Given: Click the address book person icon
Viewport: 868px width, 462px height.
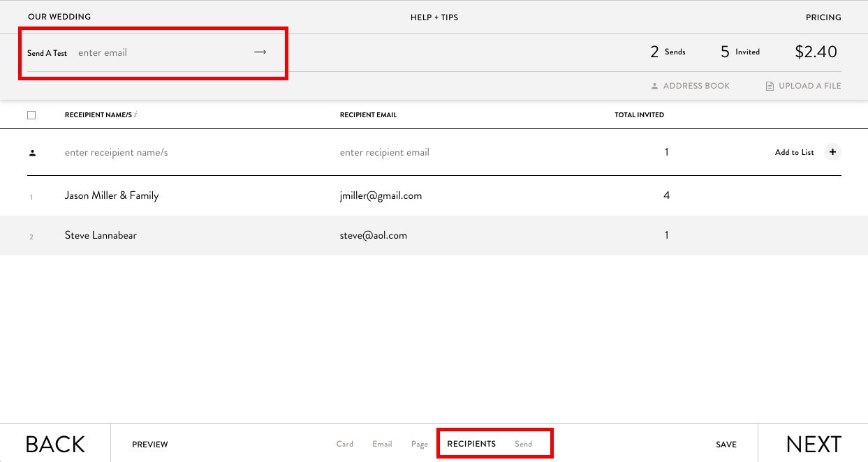Looking at the screenshot, I should pos(654,87).
